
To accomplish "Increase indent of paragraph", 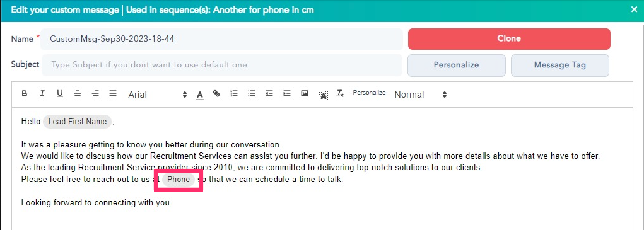I will tap(287, 94).
